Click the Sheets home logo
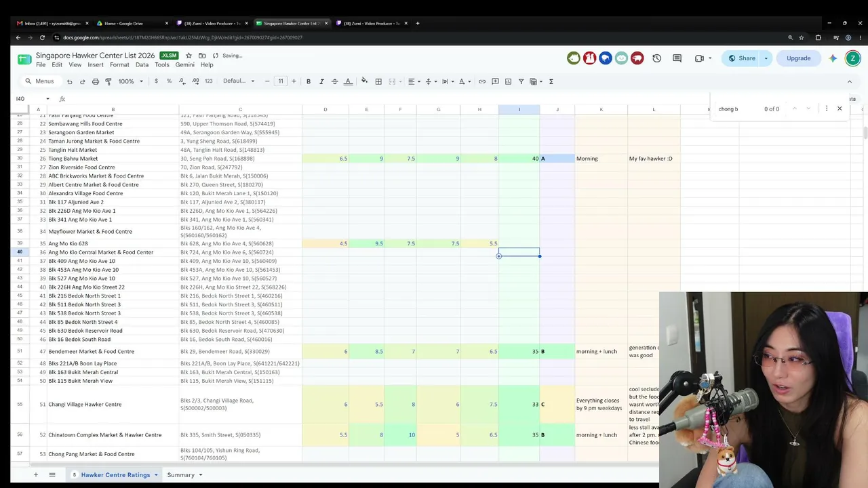 pos(24,59)
